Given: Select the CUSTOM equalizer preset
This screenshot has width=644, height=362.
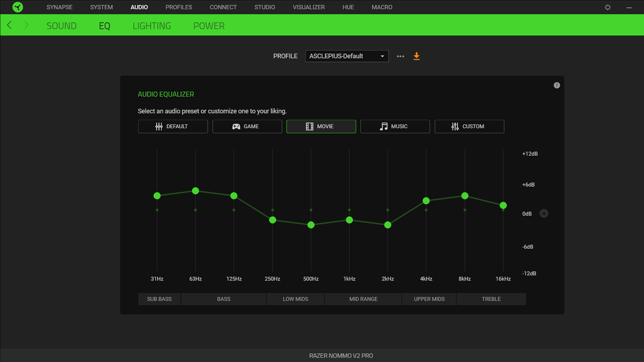Looking at the screenshot, I should [469, 126].
